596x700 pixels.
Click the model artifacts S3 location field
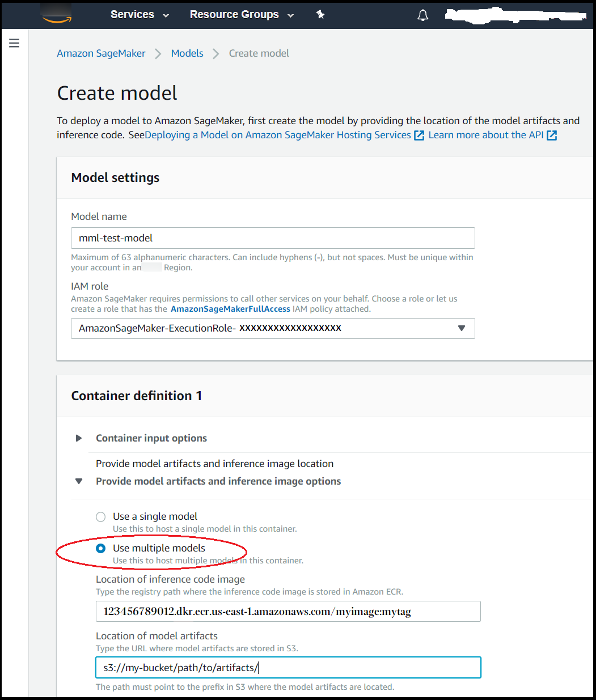click(288, 668)
